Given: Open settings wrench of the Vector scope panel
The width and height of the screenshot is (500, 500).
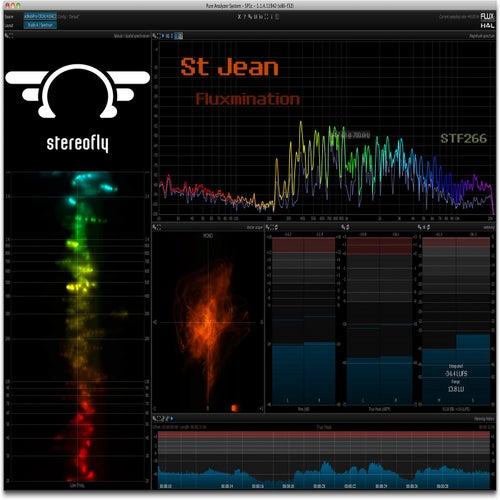Looking at the screenshot, I should click(154, 227).
